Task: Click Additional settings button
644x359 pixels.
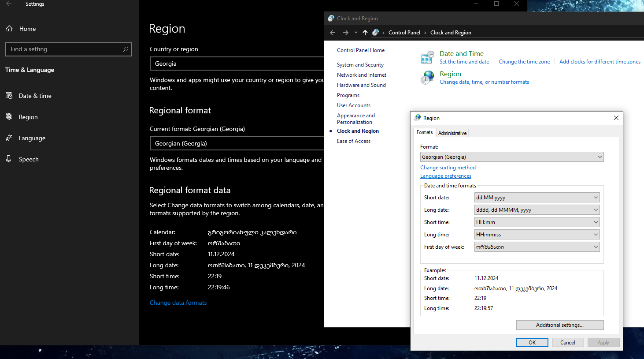Action: [560, 325]
